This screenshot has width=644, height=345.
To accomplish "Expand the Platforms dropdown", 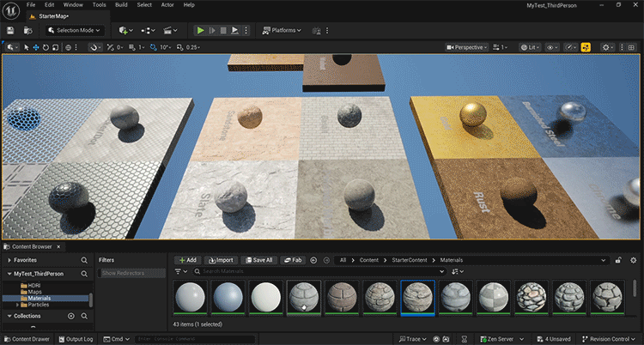I will (282, 30).
